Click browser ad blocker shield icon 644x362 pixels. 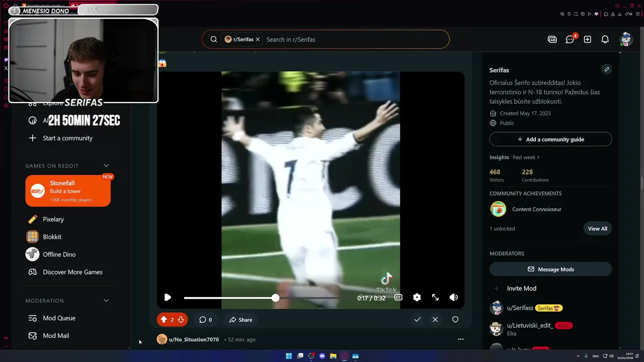click(583, 14)
